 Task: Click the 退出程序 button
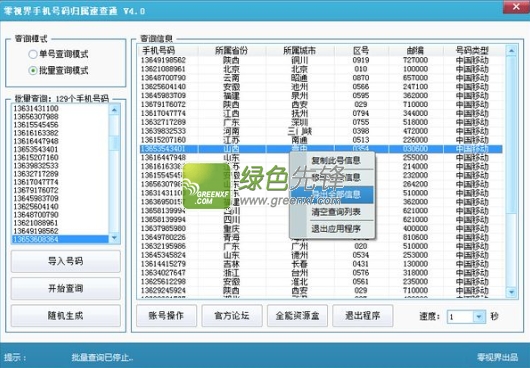point(363,316)
